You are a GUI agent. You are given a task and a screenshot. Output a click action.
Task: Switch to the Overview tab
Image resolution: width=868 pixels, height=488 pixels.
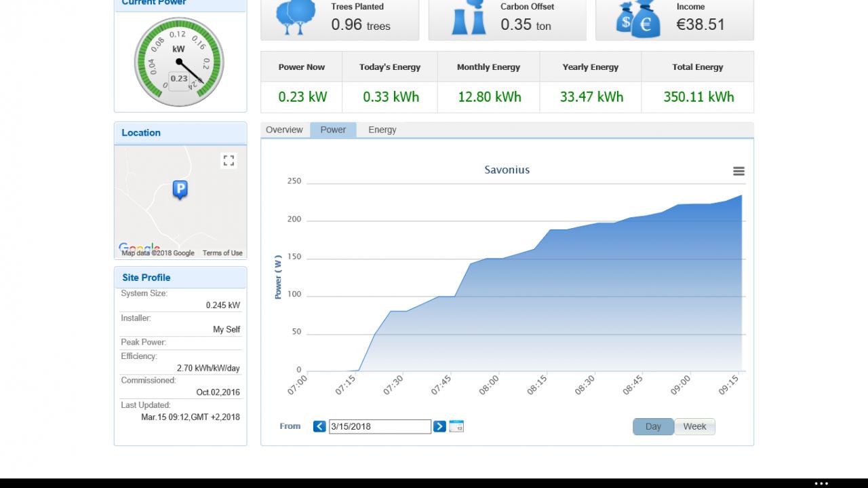point(284,130)
